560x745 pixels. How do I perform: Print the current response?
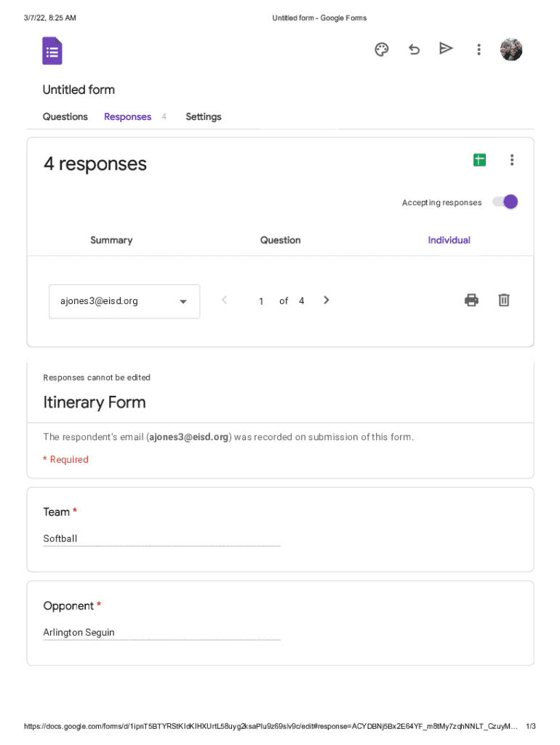tap(471, 300)
